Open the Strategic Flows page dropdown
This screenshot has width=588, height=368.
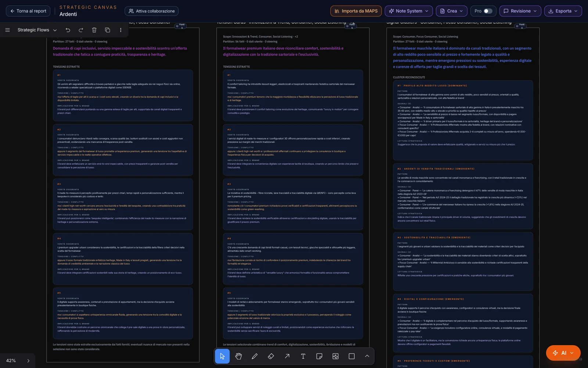[x=37, y=30]
